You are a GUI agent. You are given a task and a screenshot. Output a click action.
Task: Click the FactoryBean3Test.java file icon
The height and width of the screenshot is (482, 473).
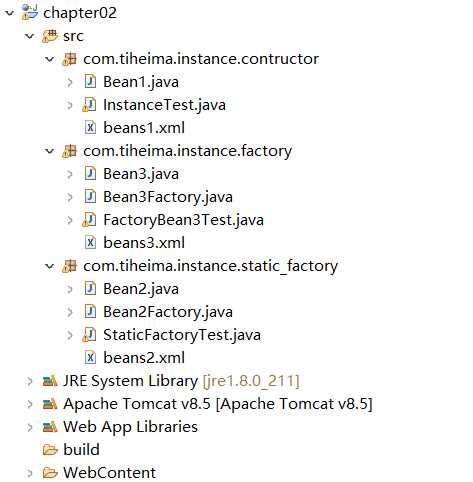[x=89, y=220]
